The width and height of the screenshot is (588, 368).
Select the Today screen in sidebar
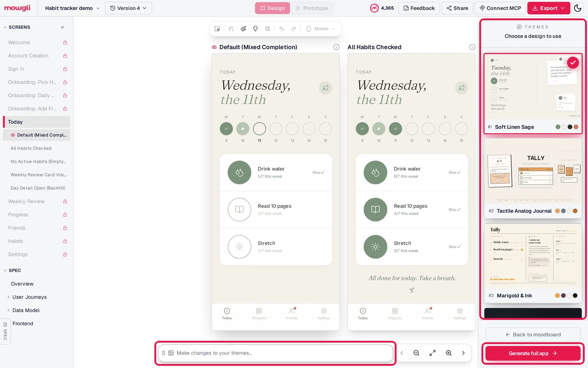36,122
